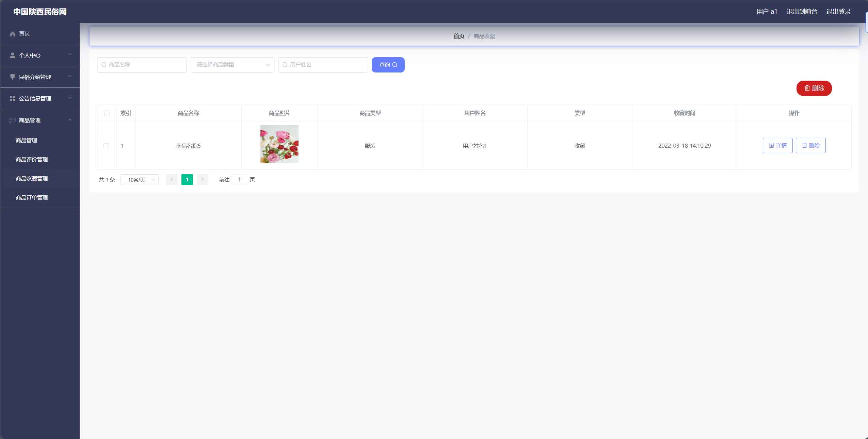868x439 pixels.
Task: Open the 请选择商品类型 dropdown
Action: point(232,65)
